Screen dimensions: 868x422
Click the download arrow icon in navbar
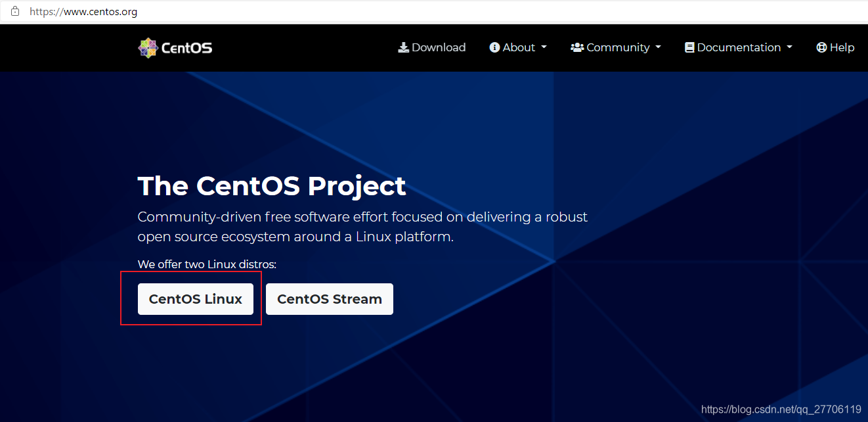(x=404, y=47)
